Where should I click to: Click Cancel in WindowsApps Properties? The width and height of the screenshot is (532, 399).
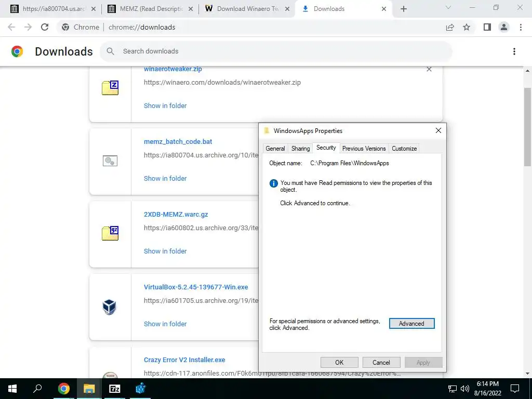point(381,362)
